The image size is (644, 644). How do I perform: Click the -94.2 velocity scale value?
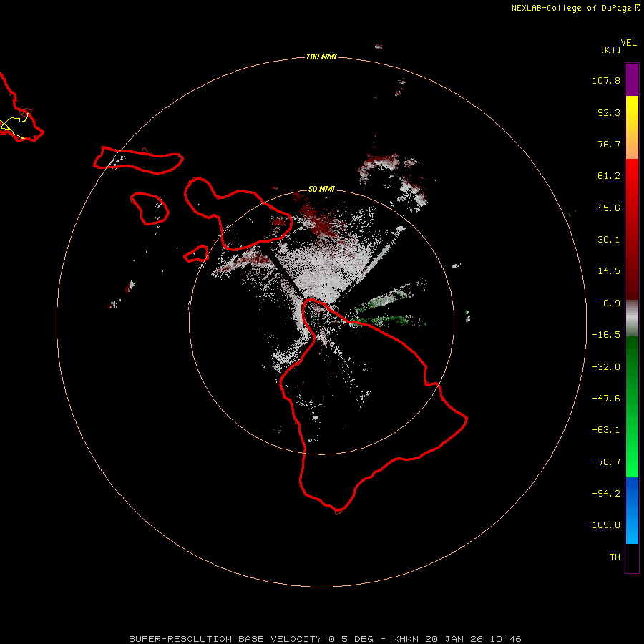pos(606,493)
